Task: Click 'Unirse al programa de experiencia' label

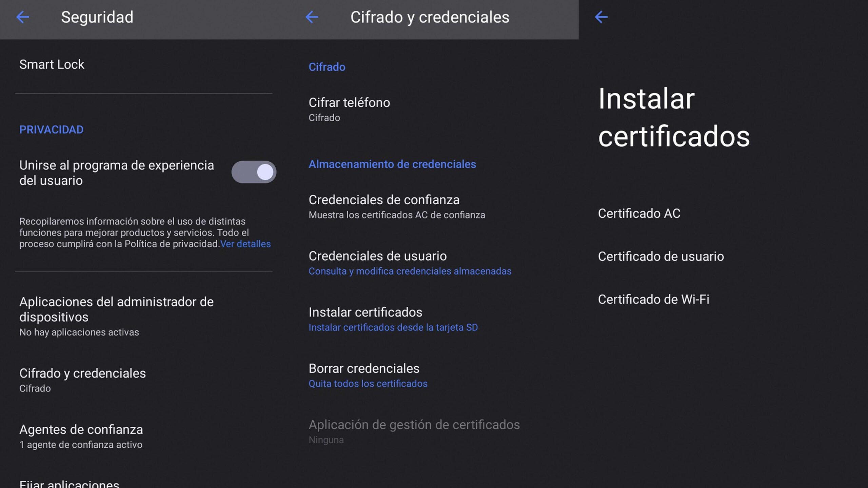Action: tap(117, 173)
